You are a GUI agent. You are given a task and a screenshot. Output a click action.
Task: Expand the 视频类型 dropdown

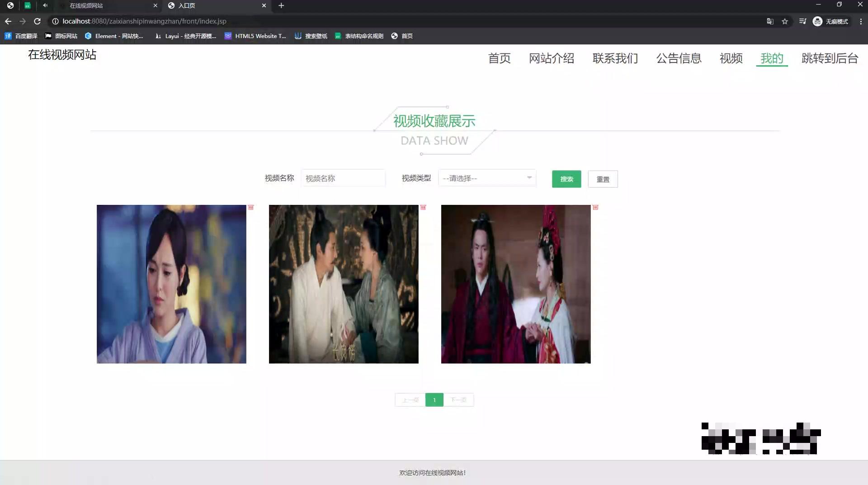tap(487, 178)
